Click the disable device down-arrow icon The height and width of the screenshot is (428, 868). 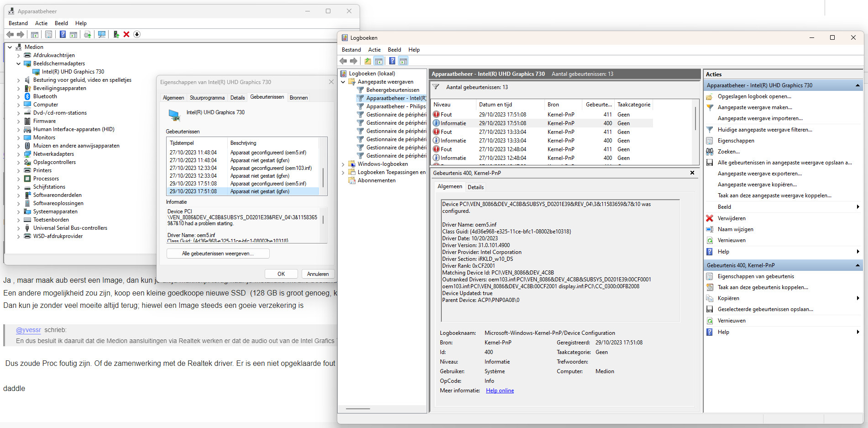click(x=137, y=34)
